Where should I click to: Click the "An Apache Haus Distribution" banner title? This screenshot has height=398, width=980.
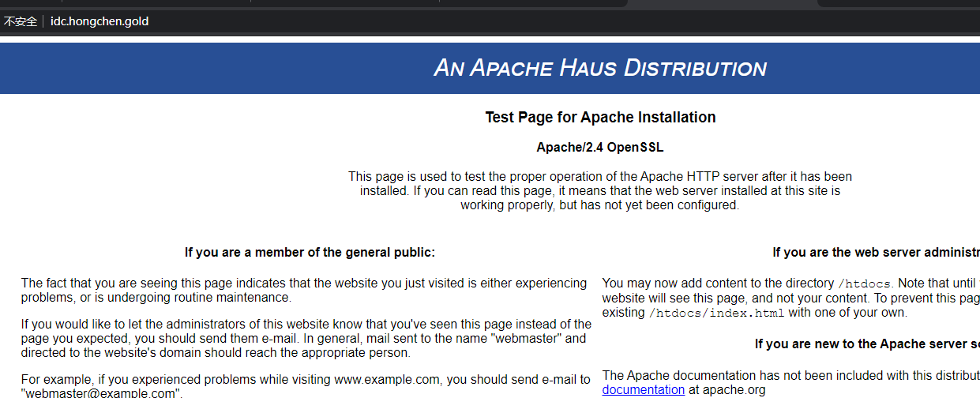coord(600,68)
